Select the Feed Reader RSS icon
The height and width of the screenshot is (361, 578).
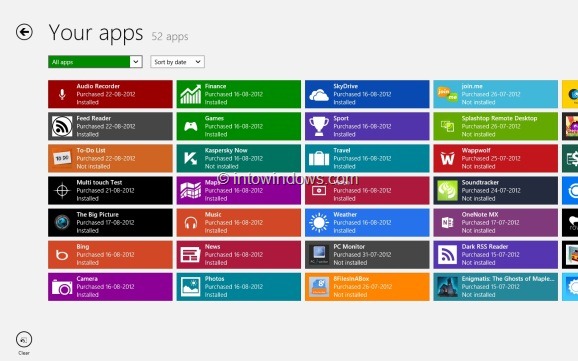tap(62, 126)
